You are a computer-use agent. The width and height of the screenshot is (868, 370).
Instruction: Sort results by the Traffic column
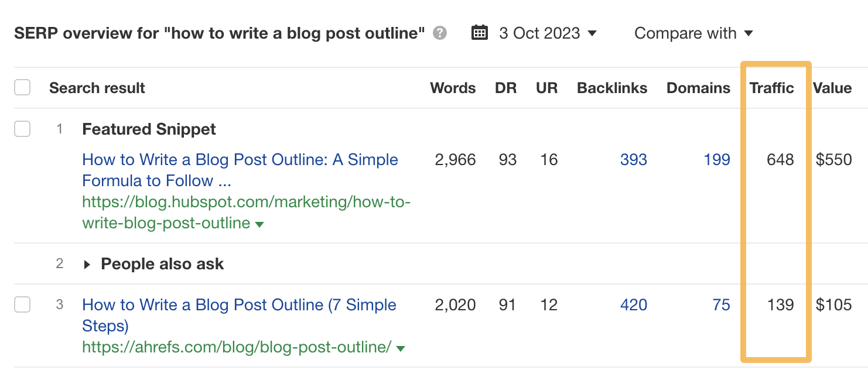coord(772,88)
